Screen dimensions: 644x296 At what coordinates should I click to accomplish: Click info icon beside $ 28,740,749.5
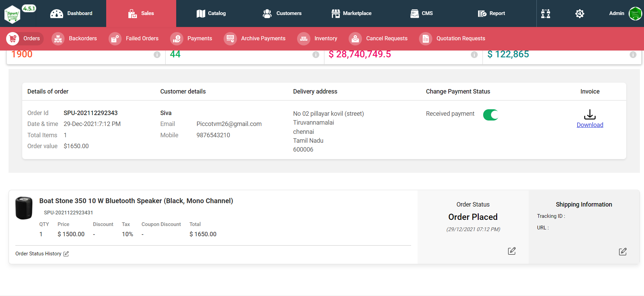474,55
